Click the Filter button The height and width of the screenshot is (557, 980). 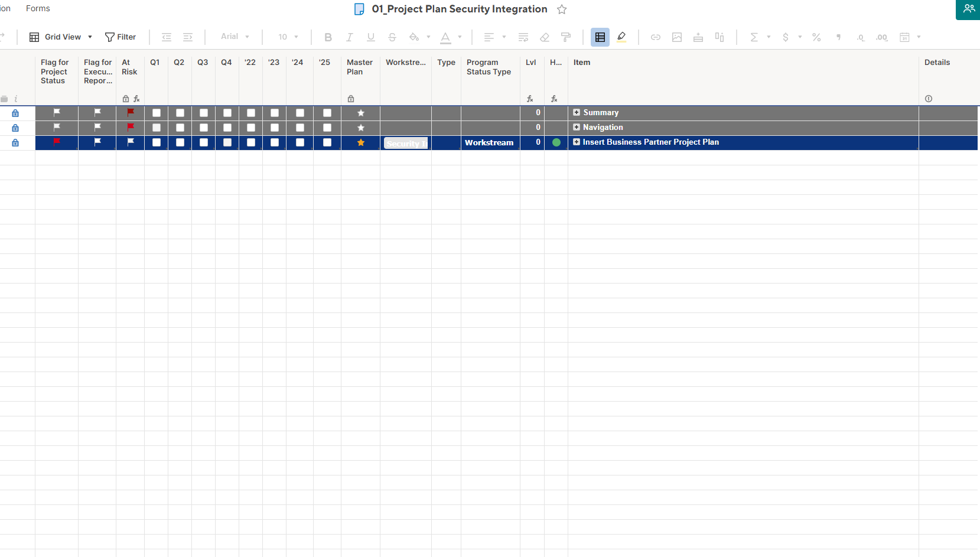pyautogui.click(x=121, y=37)
